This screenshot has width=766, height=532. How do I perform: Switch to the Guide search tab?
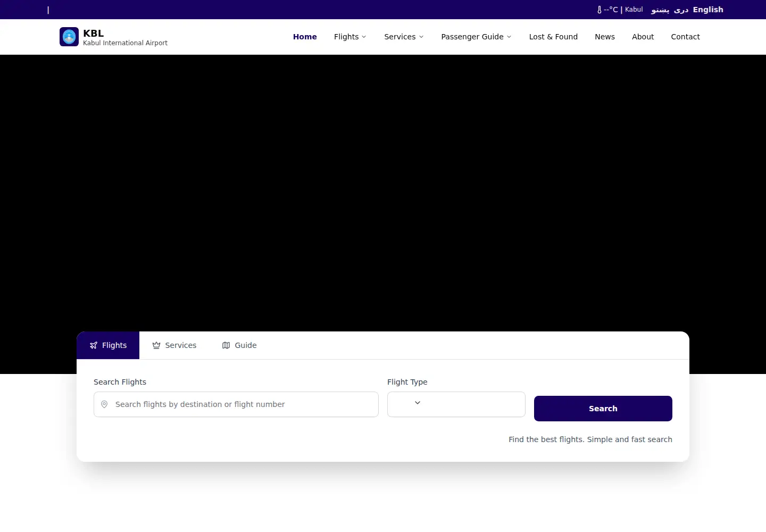[239, 345]
